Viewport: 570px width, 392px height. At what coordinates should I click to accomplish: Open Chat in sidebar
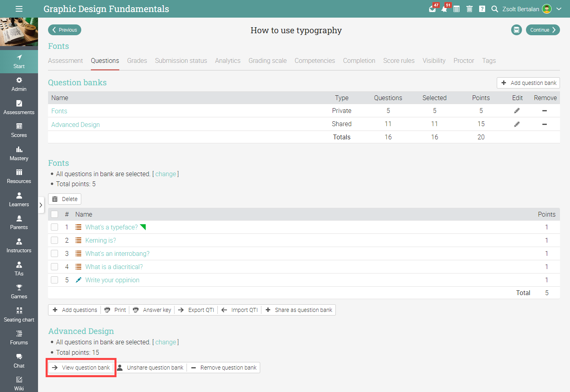pyautogui.click(x=19, y=361)
